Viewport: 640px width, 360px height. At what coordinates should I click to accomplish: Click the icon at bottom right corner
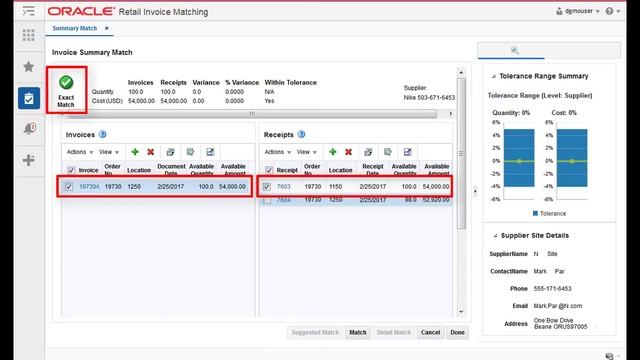point(609,356)
